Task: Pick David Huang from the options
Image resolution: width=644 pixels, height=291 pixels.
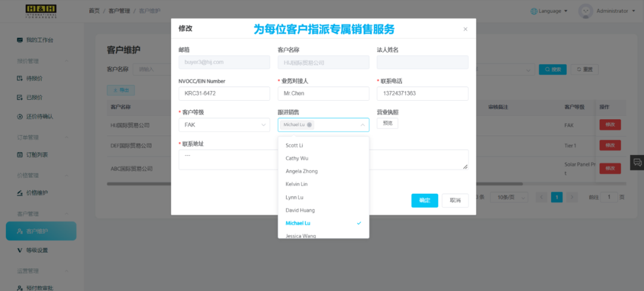Action: pyautogui.click(x=301, y=210)
